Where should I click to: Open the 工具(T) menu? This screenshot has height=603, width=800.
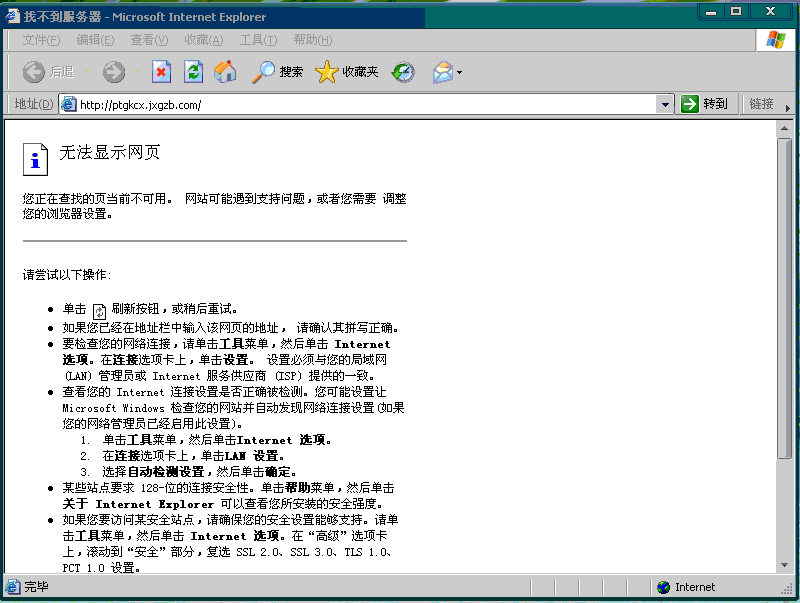point(258,40)
